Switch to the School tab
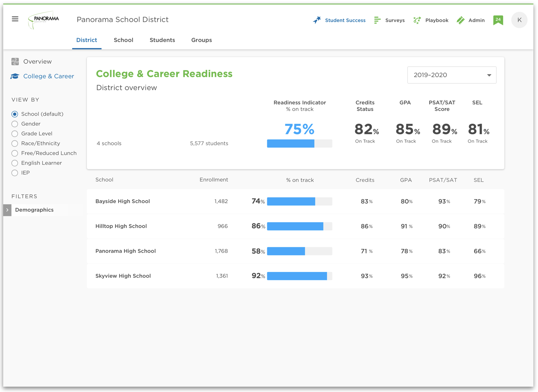The height and width of the screenshot is (392, 538). click(123, 40)
